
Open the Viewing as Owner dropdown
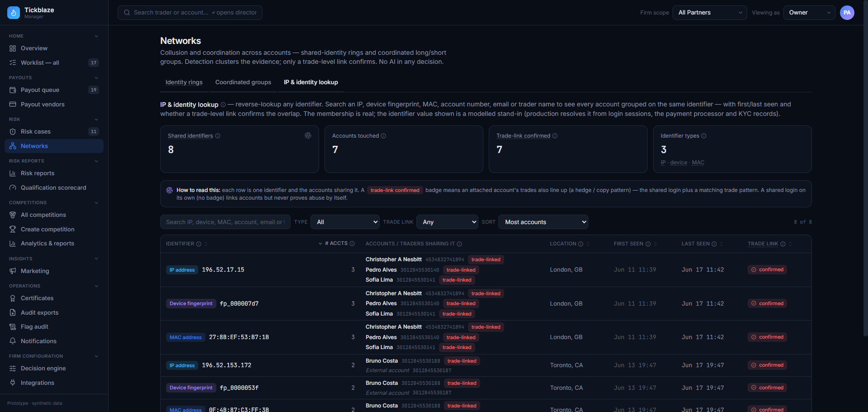point(810,13)
